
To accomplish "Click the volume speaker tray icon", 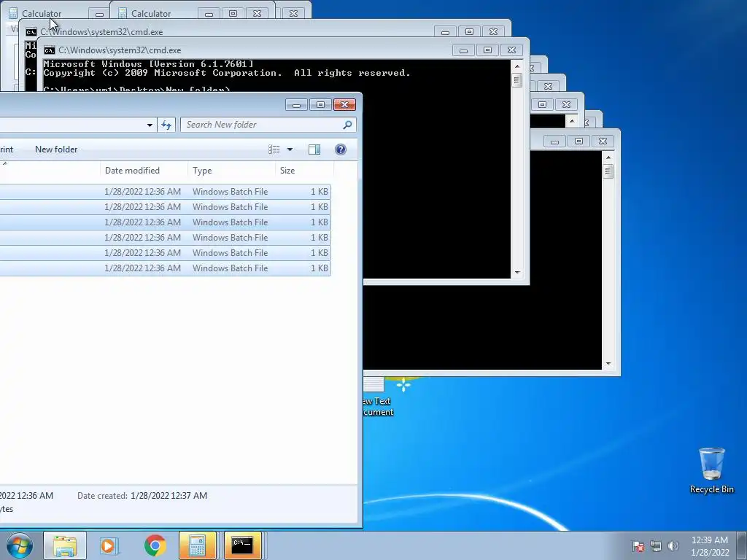I will pyautogui.click(x=673, y=546).
